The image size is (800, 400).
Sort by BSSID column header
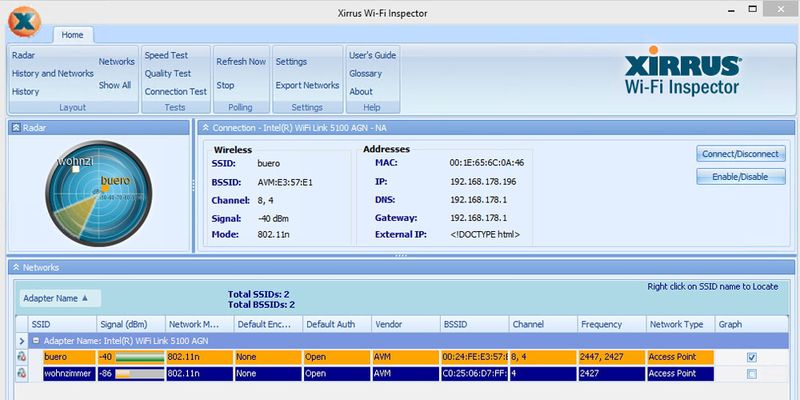(474, 324)
